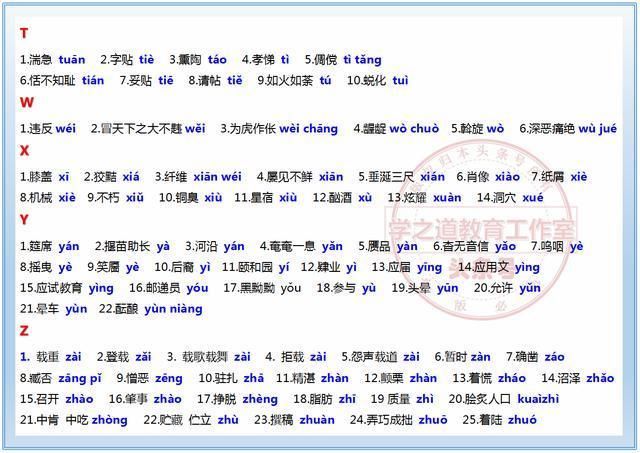Select entry '8.请帖 tiě'
The width and height of the screenshot is (640, 453).
click(x=216, y=80)
